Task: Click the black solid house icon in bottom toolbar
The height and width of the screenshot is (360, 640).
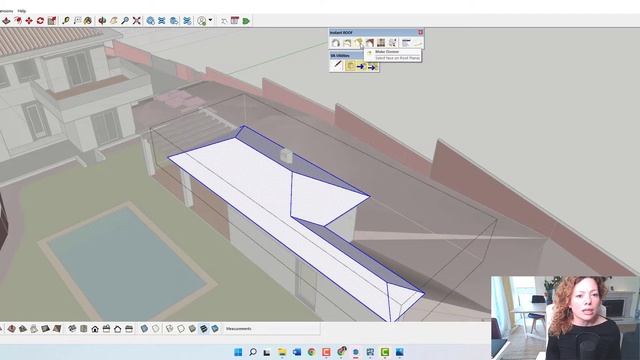Action: (x=95, y=329)
